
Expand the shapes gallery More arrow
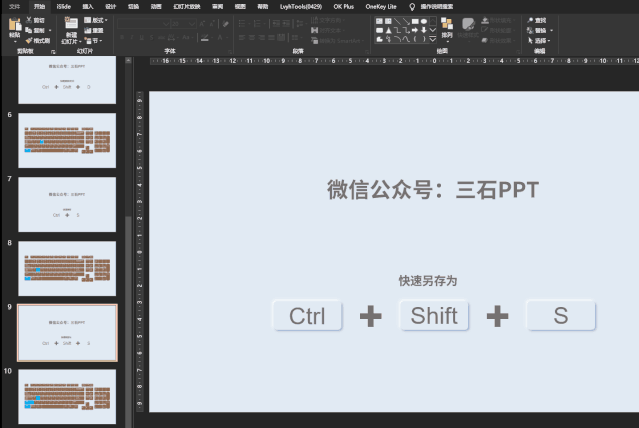433,39
